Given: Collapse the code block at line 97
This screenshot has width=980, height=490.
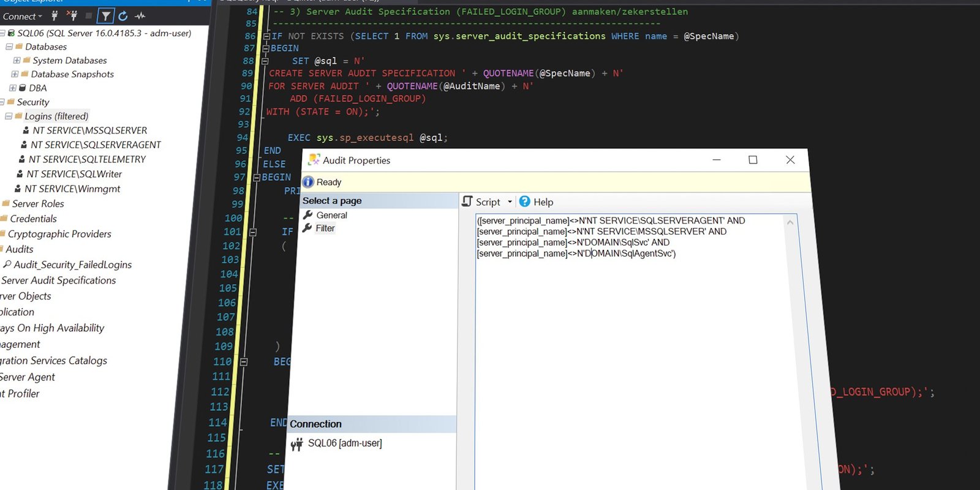Looking at the screenshot, I should pyautogui.click(x=257, y=177).
